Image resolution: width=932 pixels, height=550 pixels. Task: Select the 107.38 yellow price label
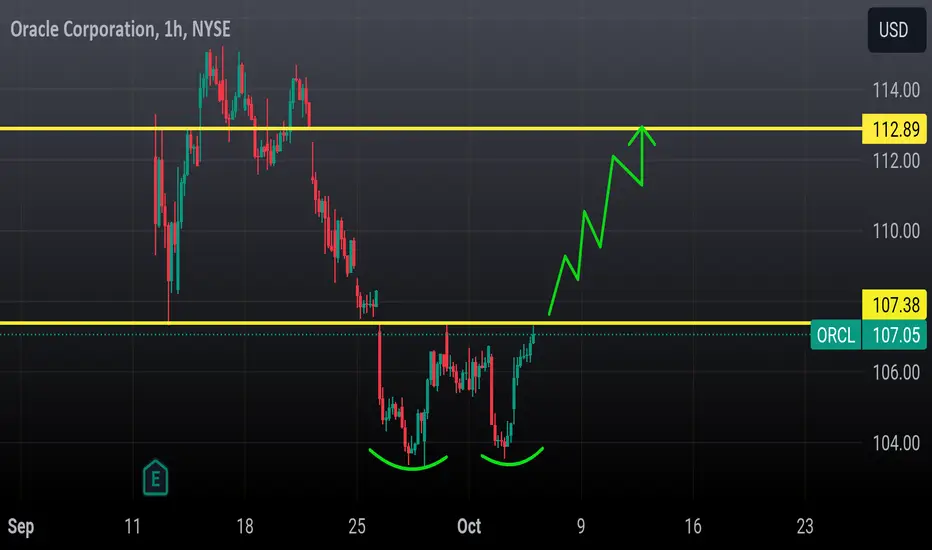[894, 305]
